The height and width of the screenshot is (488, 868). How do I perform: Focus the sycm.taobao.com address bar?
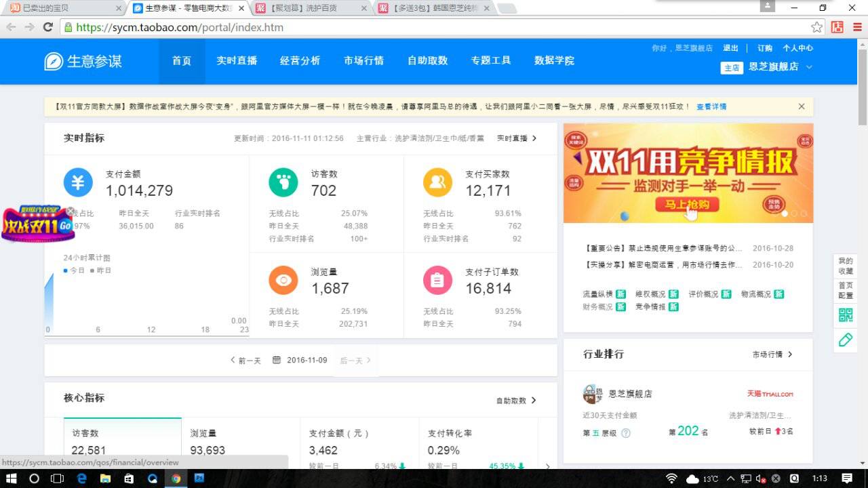tap(441, 27)
